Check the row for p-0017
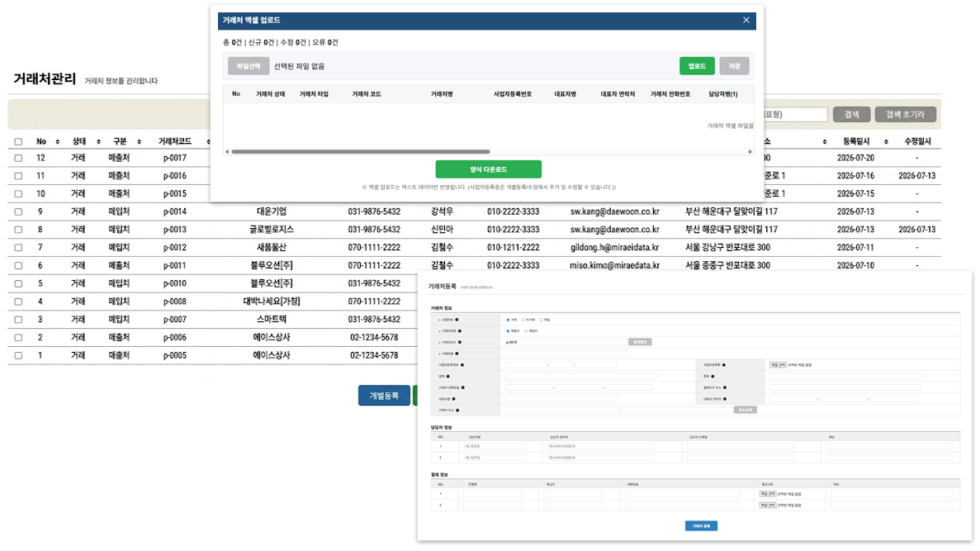 pyautogui.click(x=18, y=159)
